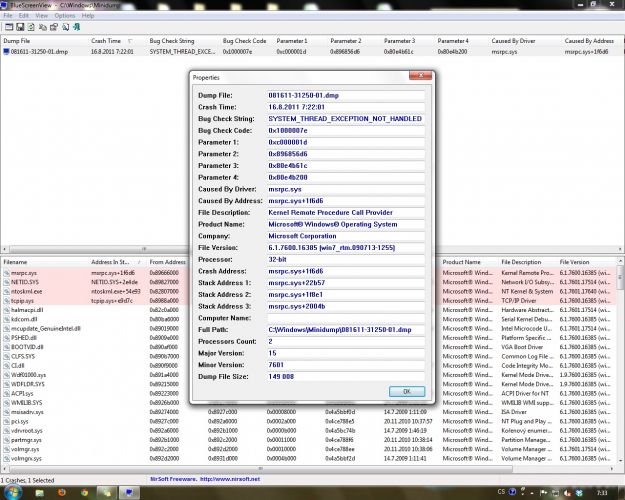Open the Help menu

pyautogui.click(x=88, y=16)
